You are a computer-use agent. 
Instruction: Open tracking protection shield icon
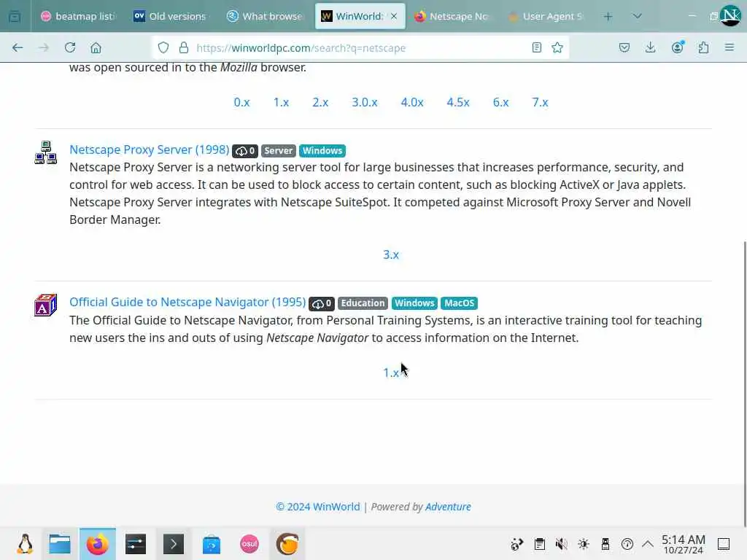[163, 47]
